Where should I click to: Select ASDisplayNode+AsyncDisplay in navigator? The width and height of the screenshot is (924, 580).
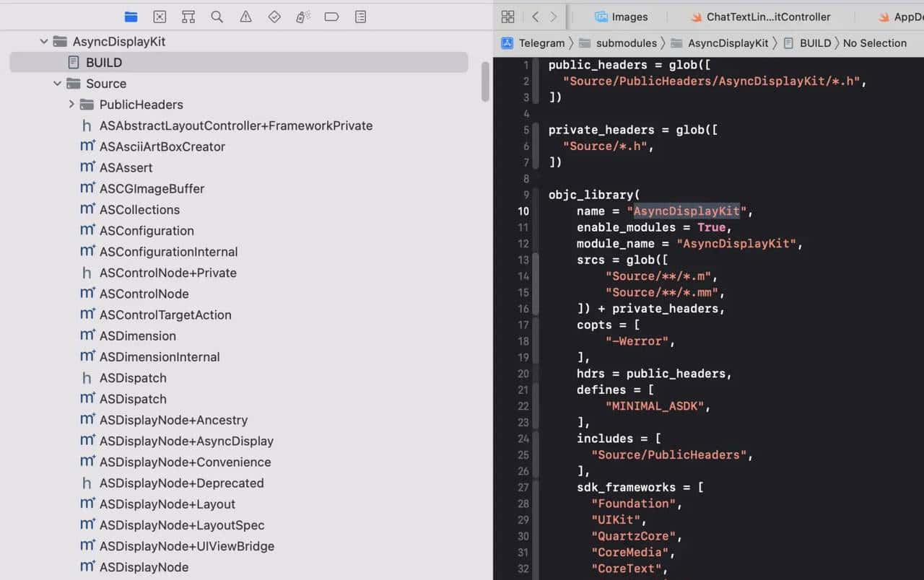tap(186, 441)
